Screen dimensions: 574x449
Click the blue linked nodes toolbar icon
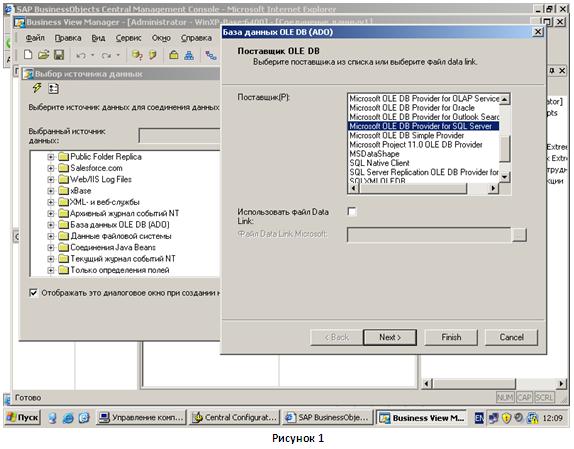pyautogui.click(x=211, y=55)
